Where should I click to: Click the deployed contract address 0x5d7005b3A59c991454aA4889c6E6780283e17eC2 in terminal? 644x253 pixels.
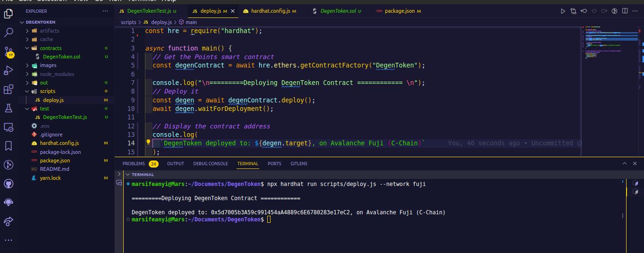[281, 212]
